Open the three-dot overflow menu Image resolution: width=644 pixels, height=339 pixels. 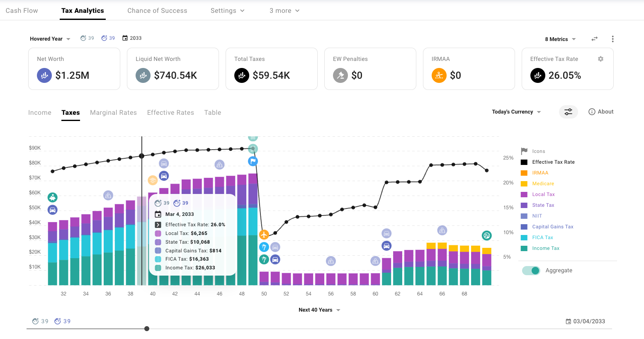pyautogui.click(x=612, y=39)
